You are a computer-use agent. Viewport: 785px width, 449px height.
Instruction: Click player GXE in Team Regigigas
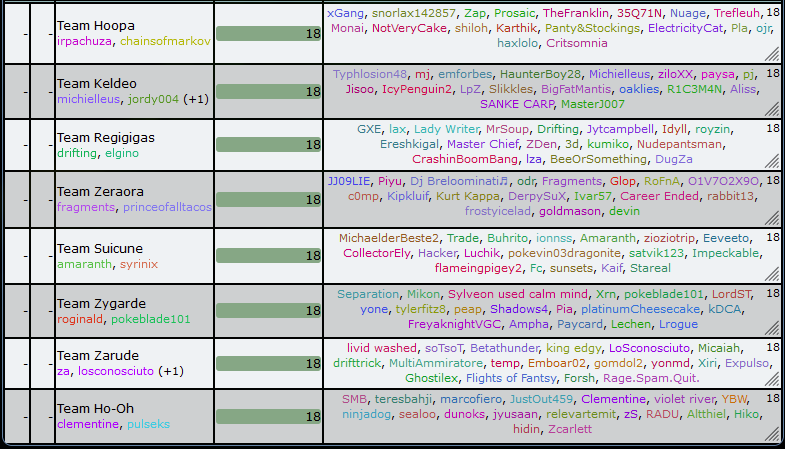(x=369, y=129)
